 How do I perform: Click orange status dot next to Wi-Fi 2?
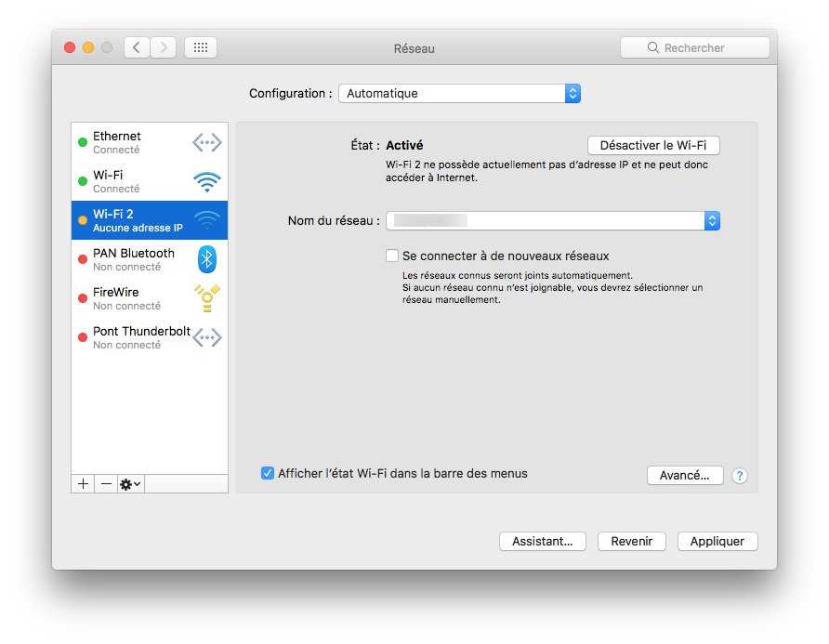[83, 220]
